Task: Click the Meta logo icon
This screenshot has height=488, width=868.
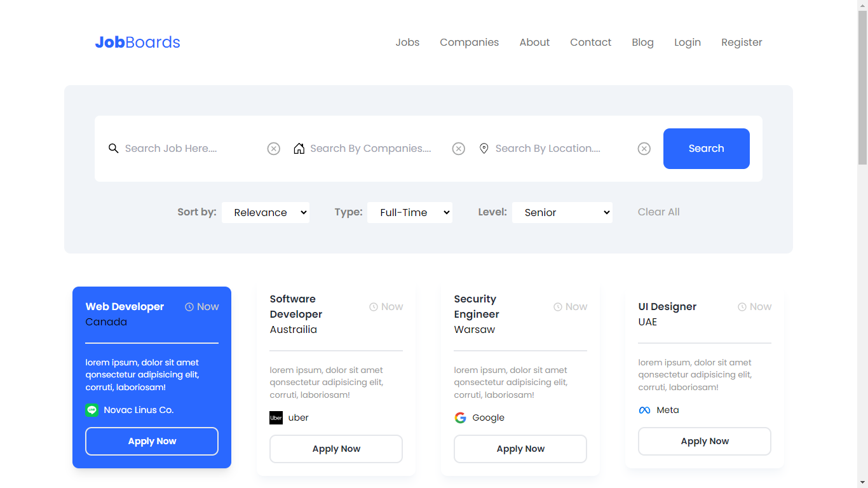Action: (x=644, y=410)
